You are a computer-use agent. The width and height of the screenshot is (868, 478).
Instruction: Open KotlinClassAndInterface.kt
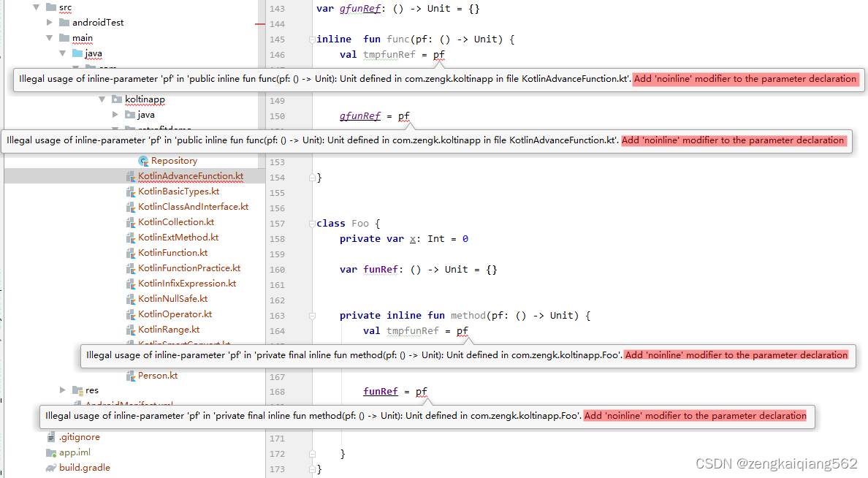193,207
